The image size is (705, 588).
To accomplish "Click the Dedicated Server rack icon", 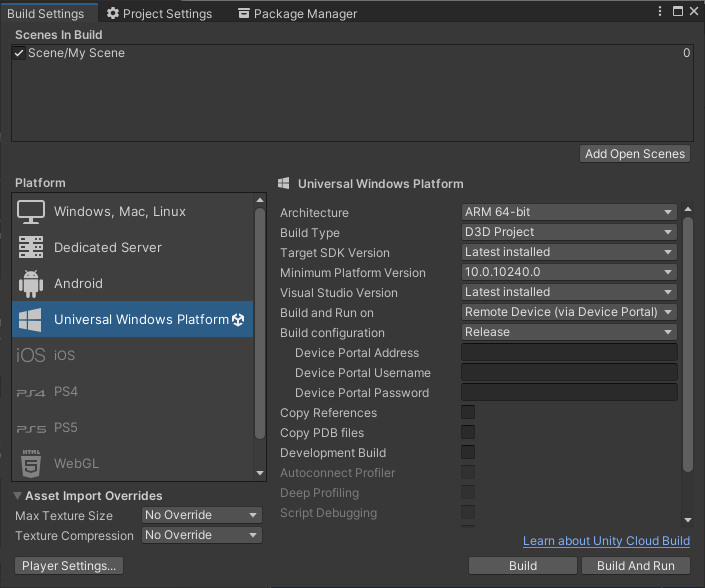I will point(31,247).
